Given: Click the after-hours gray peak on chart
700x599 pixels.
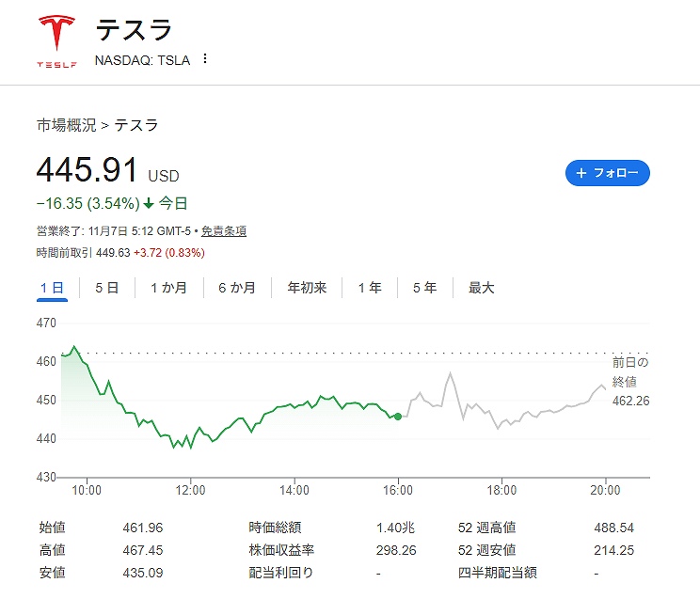Looking at the screenshot, I should point(451,374).
